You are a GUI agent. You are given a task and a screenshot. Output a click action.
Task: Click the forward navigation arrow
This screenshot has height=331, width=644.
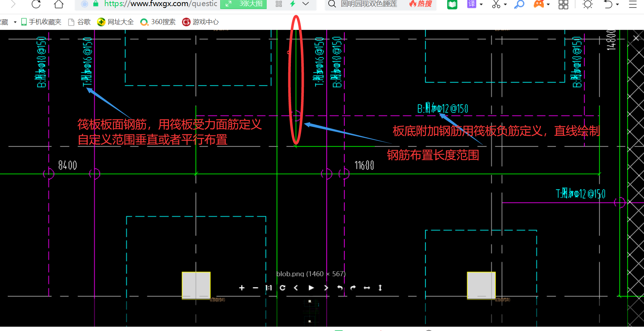(x=13, y=4)
